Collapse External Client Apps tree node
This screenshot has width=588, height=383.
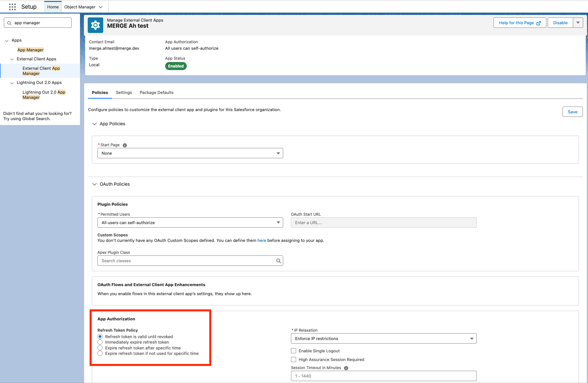click(x=12, y=59)
